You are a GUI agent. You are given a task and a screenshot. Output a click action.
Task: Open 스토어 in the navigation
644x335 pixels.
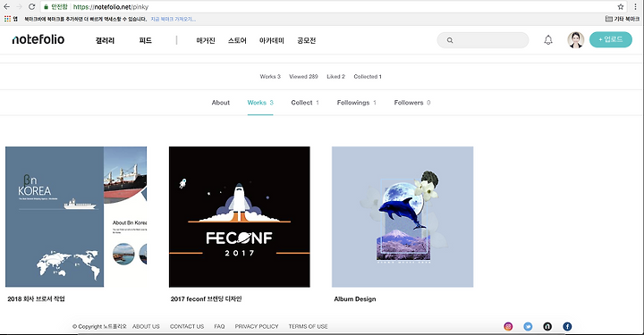(237, 40)
